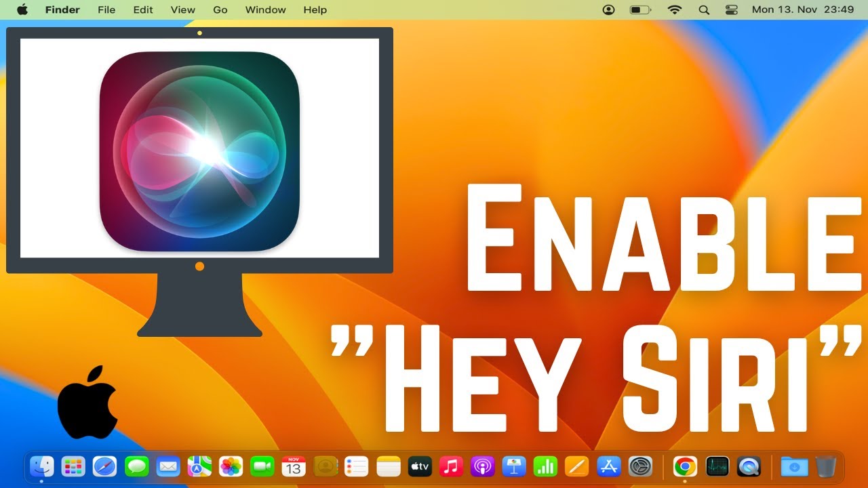
Task: Open Podcasts from the Dock
Action: click(483, 466)
